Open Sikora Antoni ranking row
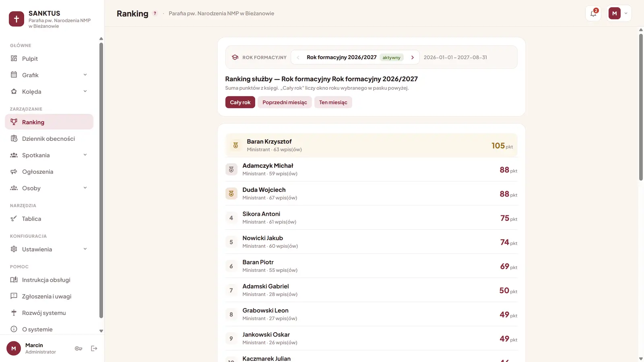The width and height of the screenshot is (644, 362). click(x=372, y=218)
